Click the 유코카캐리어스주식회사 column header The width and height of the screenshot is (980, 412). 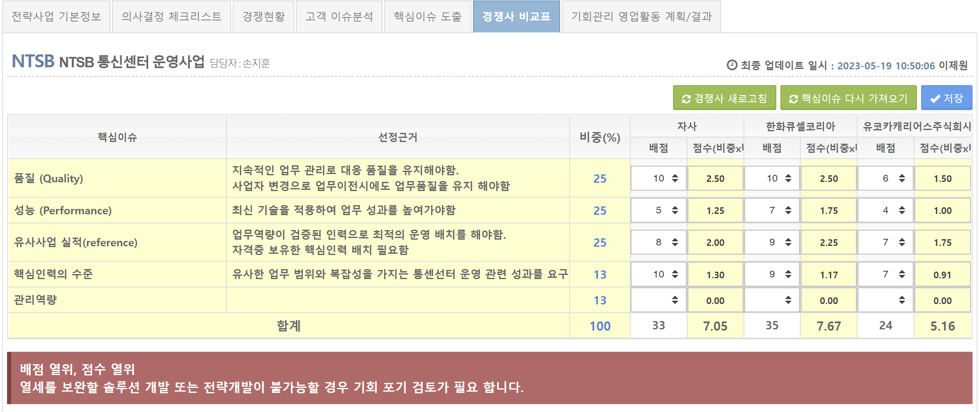(x=915, y=126)
